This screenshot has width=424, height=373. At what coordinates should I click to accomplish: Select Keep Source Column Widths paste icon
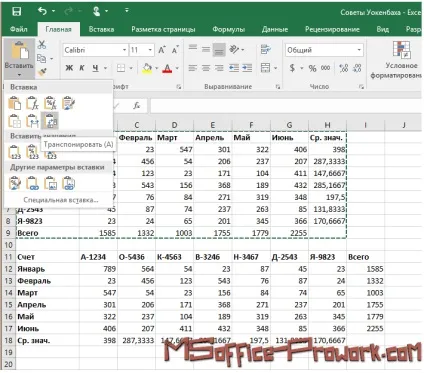click(32, 121)
